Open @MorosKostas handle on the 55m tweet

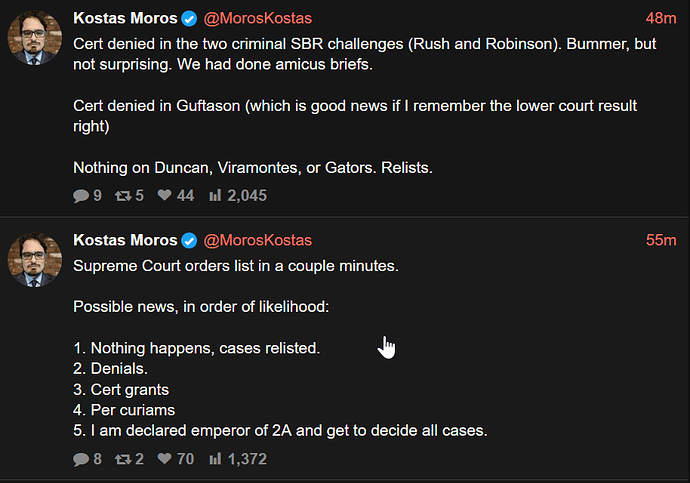(x=258, y=241)
